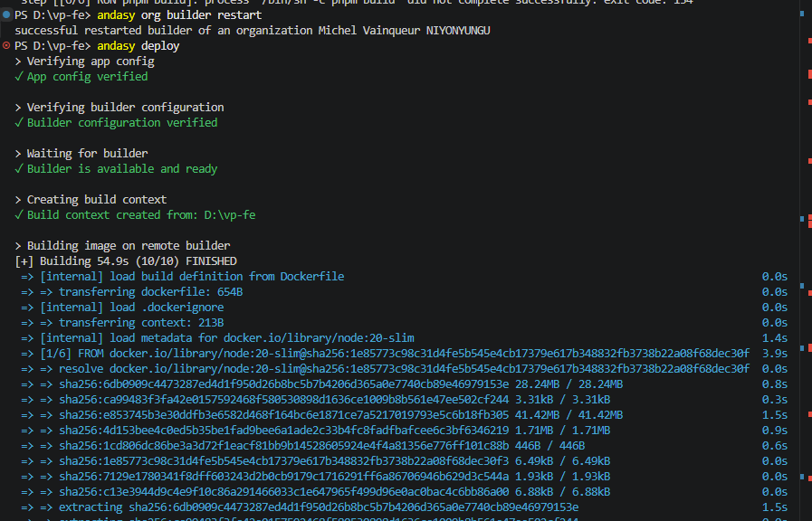The image size is (812, 521).
Task: Click the blue command decoration beside org builder restart
Action: (7, 15)
